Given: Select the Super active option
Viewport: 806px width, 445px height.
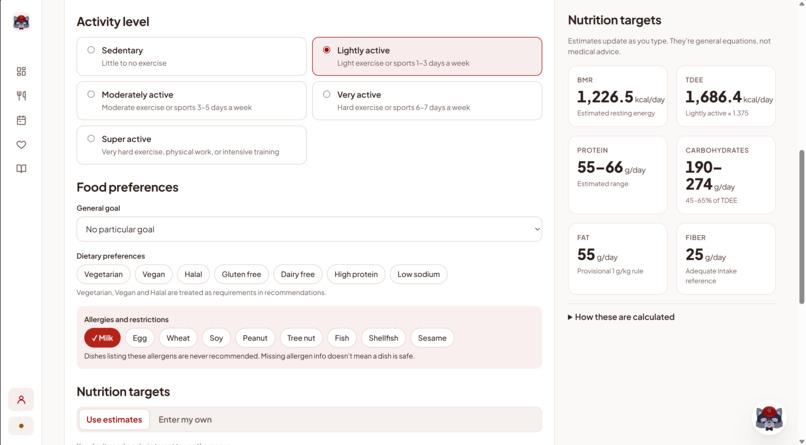Looking at the screenshot, I should click(191, 145).
